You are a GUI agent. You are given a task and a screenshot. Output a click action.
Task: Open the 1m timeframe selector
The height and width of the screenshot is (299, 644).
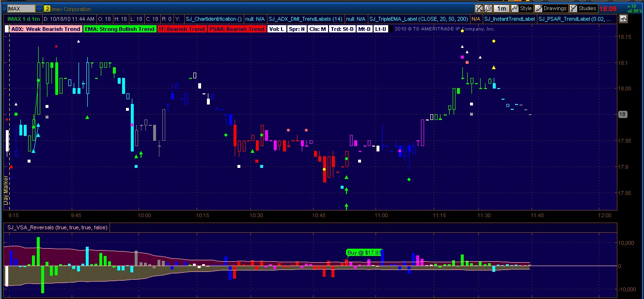tap(502, 8)
